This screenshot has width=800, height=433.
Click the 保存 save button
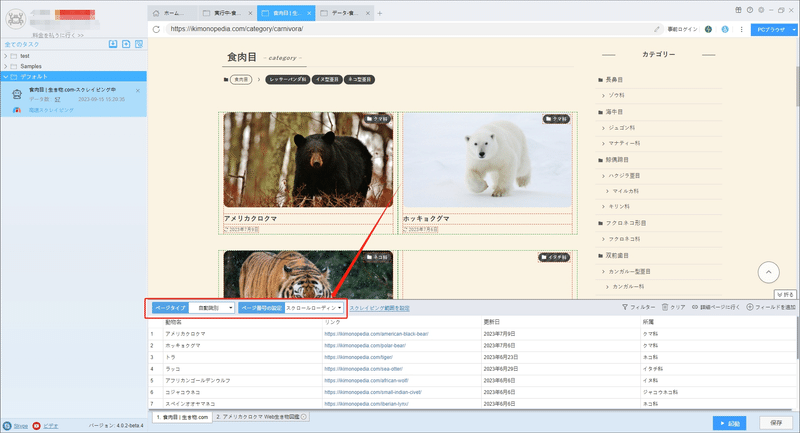776,423
